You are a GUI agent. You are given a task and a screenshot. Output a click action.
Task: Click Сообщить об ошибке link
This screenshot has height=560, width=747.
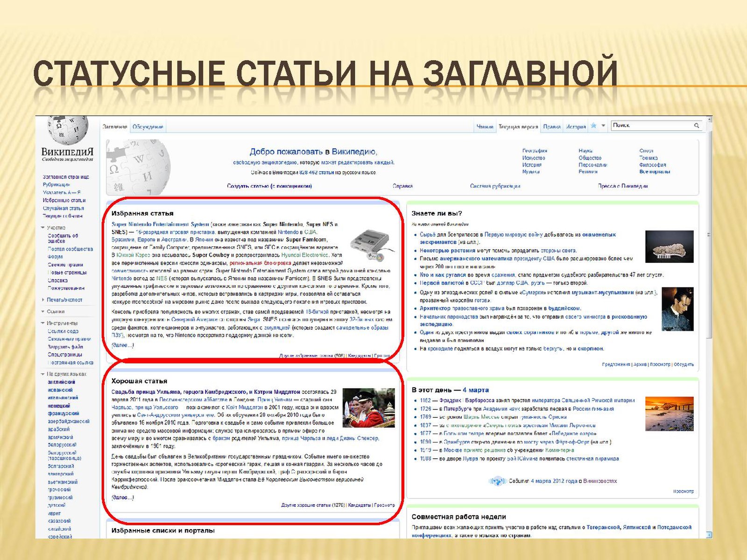coord(63,238)
